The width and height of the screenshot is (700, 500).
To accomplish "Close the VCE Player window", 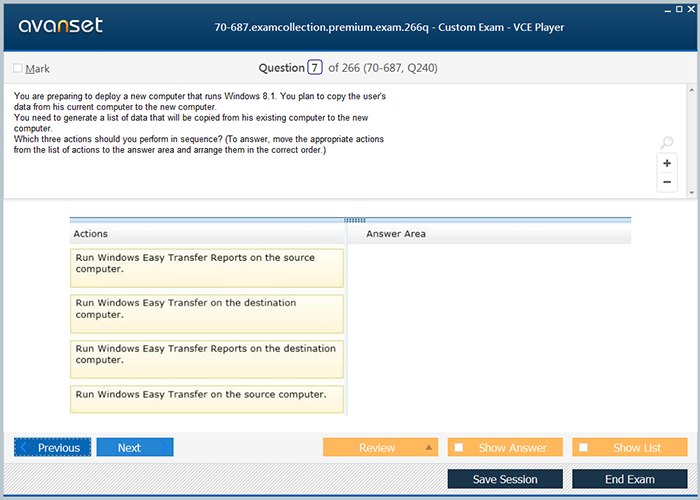I will pyautogui.click(x=691, y=9).
